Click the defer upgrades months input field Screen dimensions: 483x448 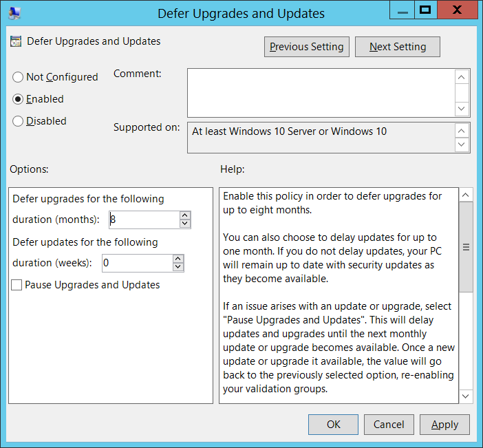pos(144,220)
